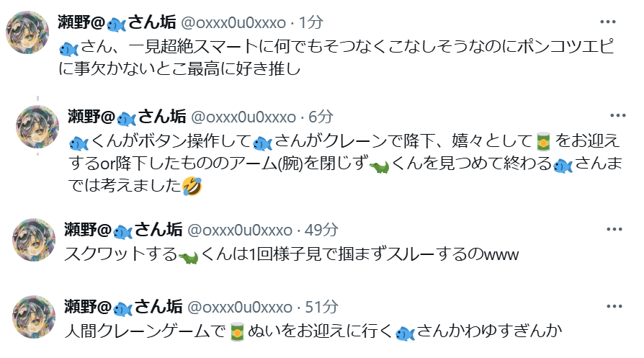
Task: Open the @oxxx0u0xxxo handle on the 6分 tweet
Action: 243,117
